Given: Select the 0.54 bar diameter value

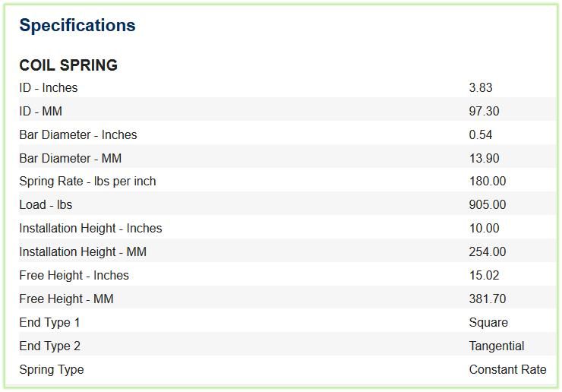Looking at the screenshot, I should (x=481, y=135).
